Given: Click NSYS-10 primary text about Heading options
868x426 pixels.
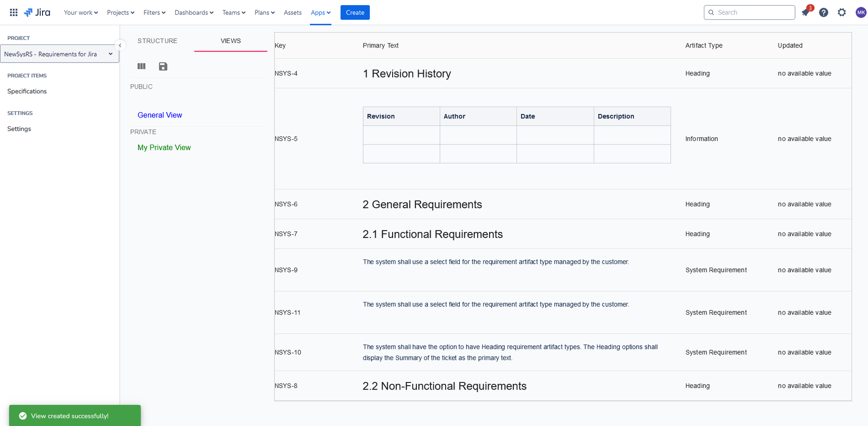Looking at the screenshot, I should point(510,352).
